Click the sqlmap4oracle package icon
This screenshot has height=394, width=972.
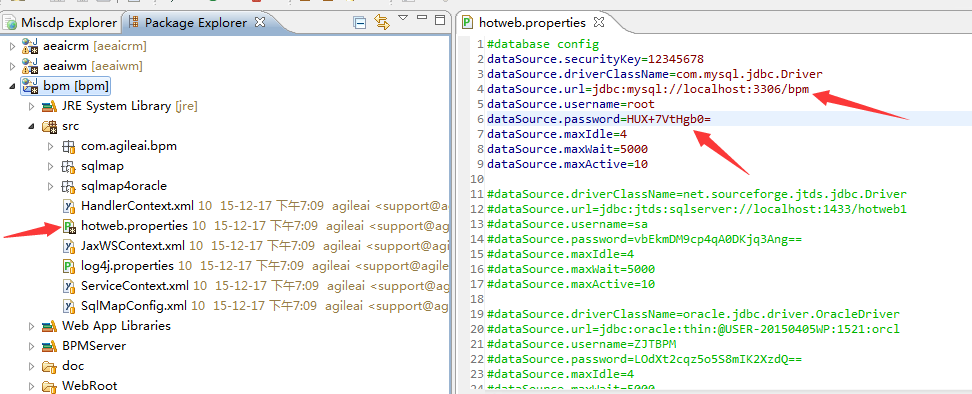point(68,186)
